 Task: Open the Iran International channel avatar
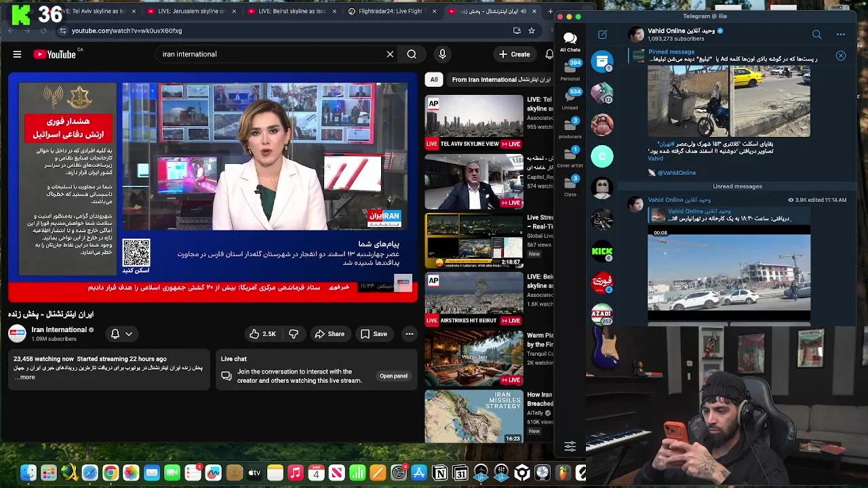(17, 333)
